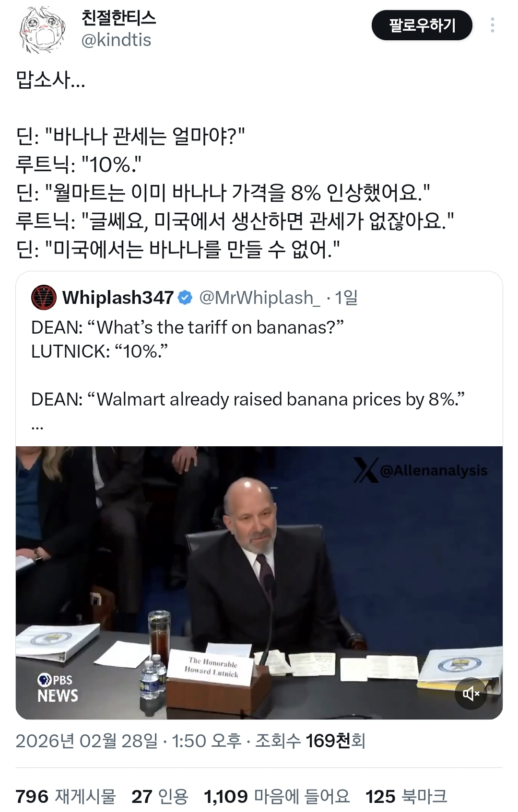Click the 친절한티스 display name
This screenshot has height=812, width=518.
point(118,18)
